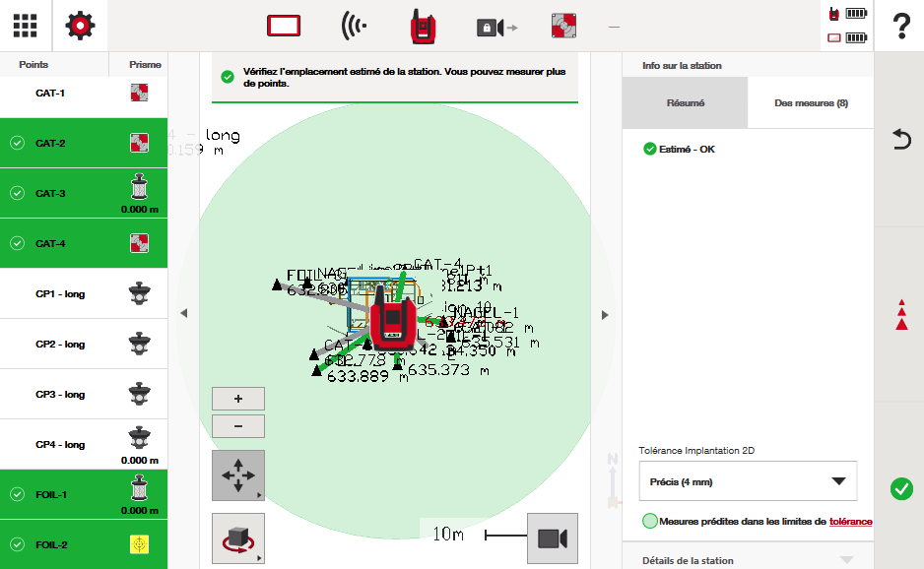Expand Détails de la station section
924x569 pixels.
(747, 560)
